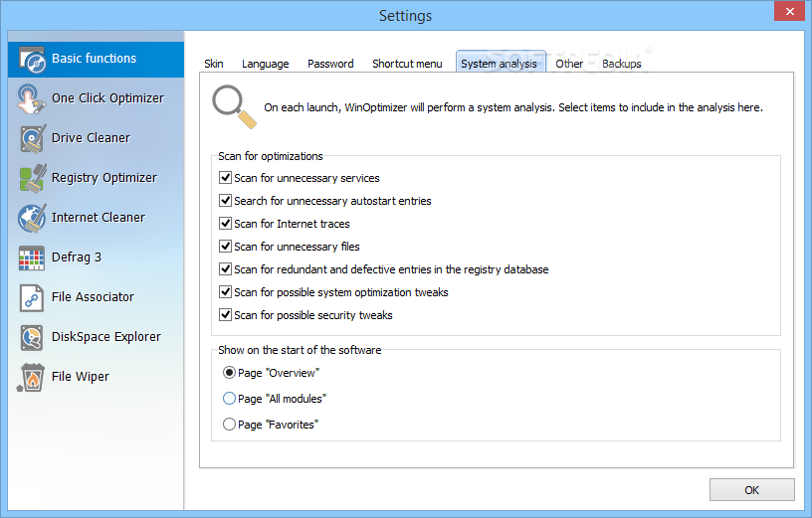Open File Wiper label in sidebar
The height and width of the screenshot is (518, 812).
click(x=81, y=377)
